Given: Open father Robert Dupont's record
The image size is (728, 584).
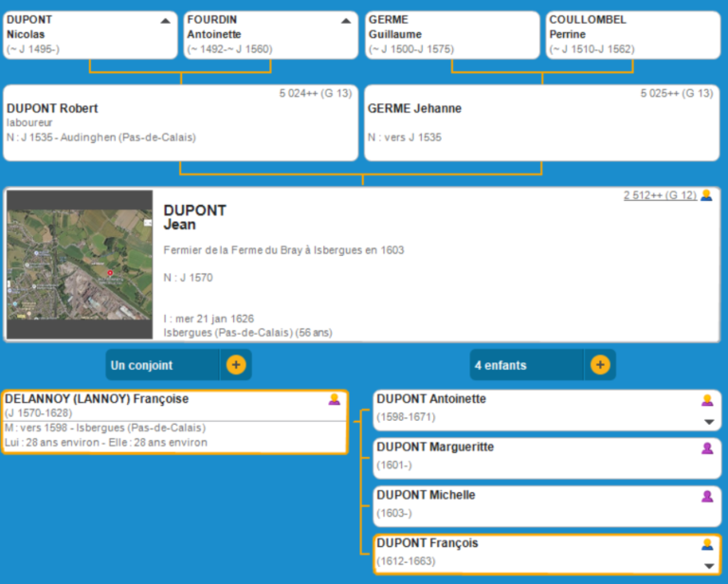Looking at the screenshot, I should (x=52, y=108).
